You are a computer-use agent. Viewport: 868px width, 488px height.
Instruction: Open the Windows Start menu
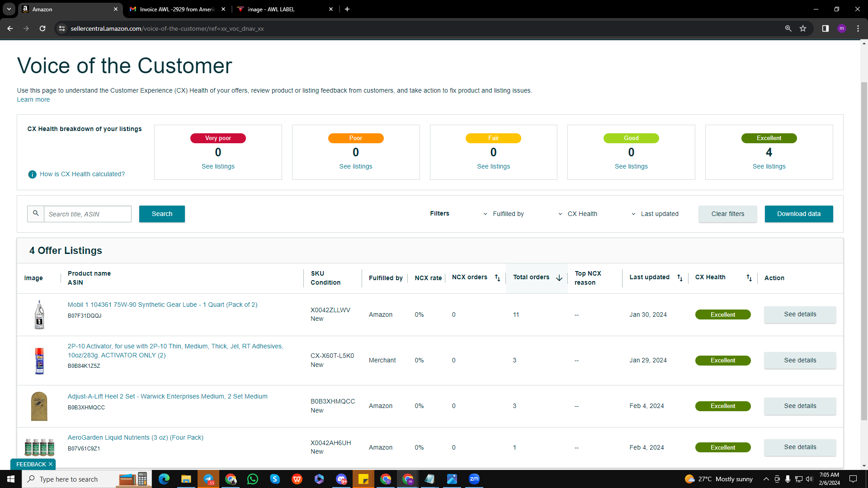pyautogui.click(x=11, y=479)
